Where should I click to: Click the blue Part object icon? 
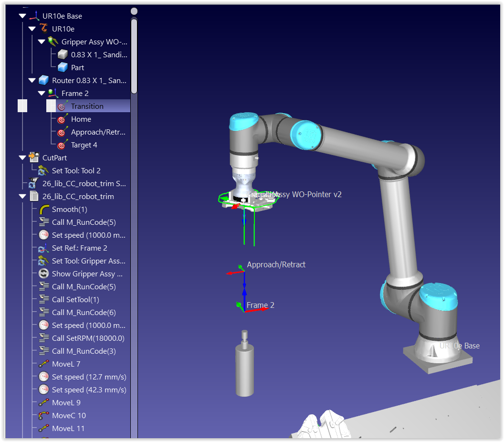[x=63, y=68]
